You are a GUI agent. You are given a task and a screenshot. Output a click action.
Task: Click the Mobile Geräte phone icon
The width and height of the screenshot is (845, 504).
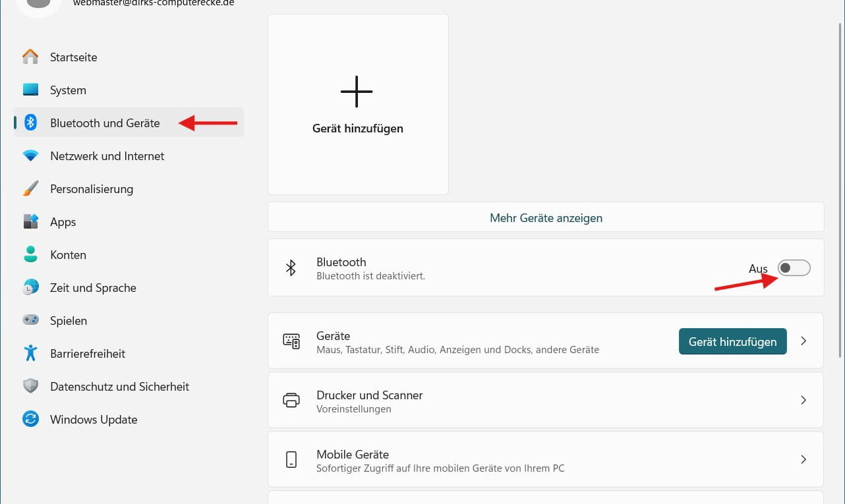coord(291,459)
